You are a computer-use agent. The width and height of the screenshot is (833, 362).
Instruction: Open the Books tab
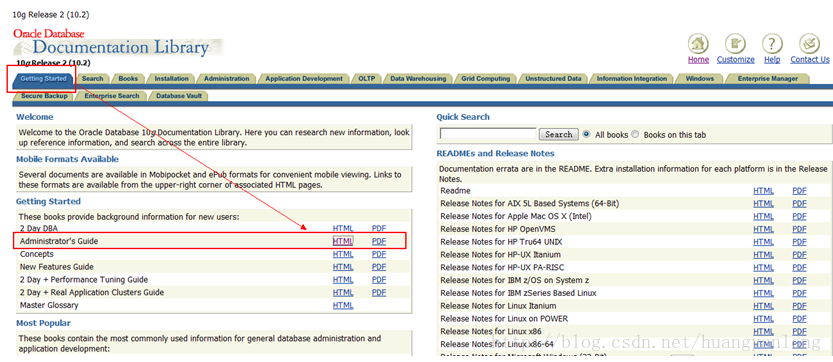tap(128, 79)
